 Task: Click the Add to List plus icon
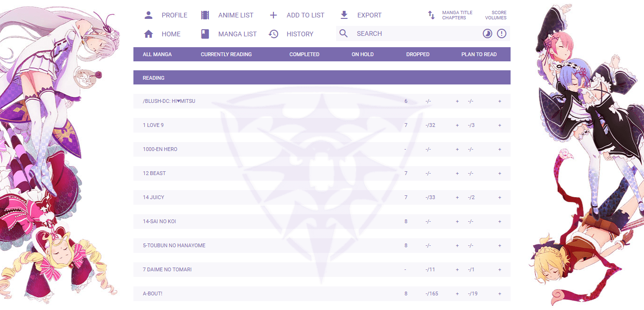click(273, 15)
